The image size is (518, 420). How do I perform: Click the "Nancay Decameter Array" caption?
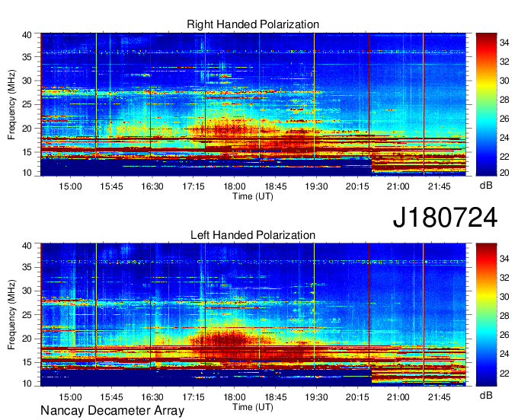pyautogui.click(x=112, y=410)
